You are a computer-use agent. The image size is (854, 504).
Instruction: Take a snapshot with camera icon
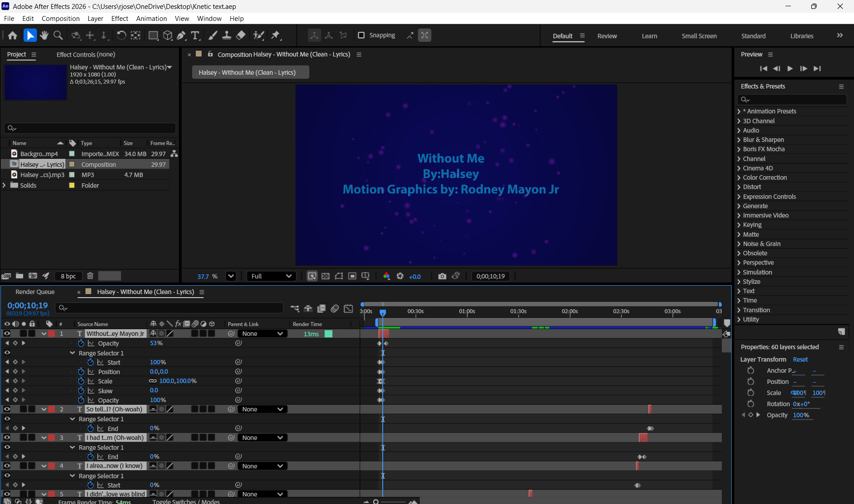[x=442, y=276]
